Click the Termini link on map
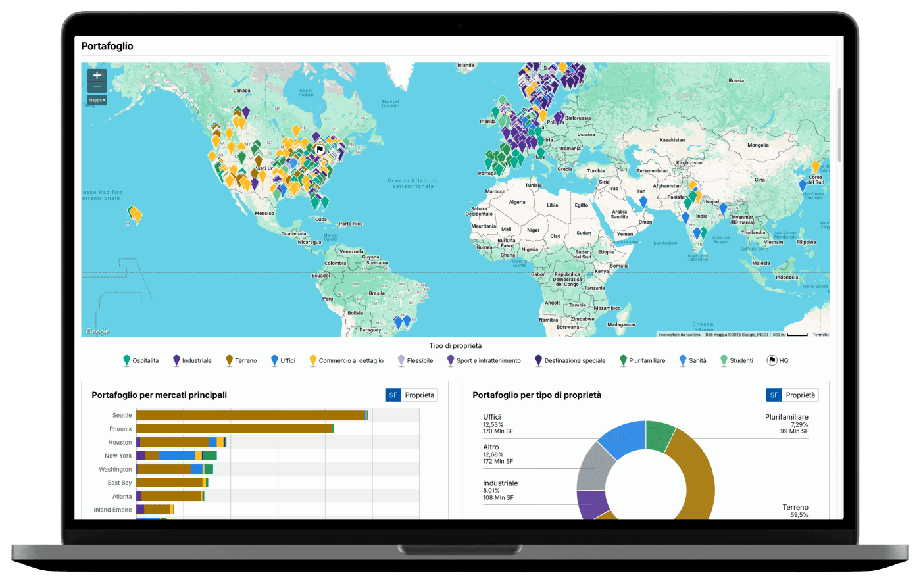Screen dimensions: 921x588 point(820,335)
